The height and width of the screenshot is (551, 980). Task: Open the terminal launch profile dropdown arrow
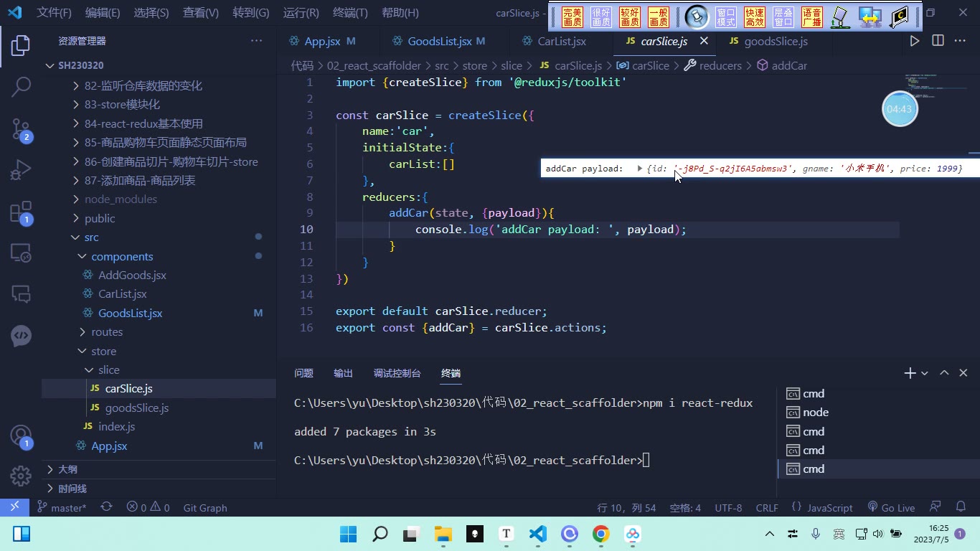pyautogui.click(x=925, y=374)
